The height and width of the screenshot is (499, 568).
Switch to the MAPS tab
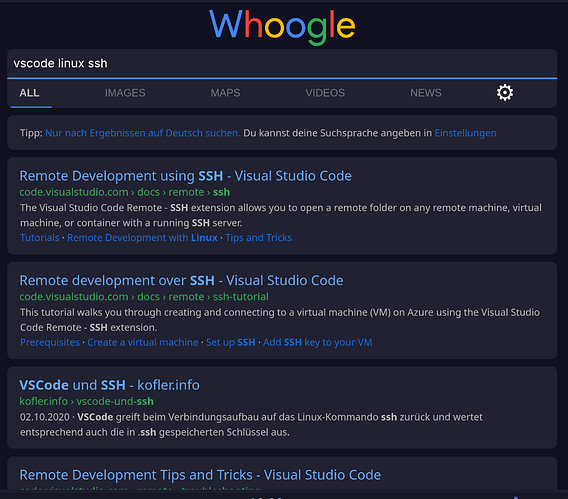point(225,93)
